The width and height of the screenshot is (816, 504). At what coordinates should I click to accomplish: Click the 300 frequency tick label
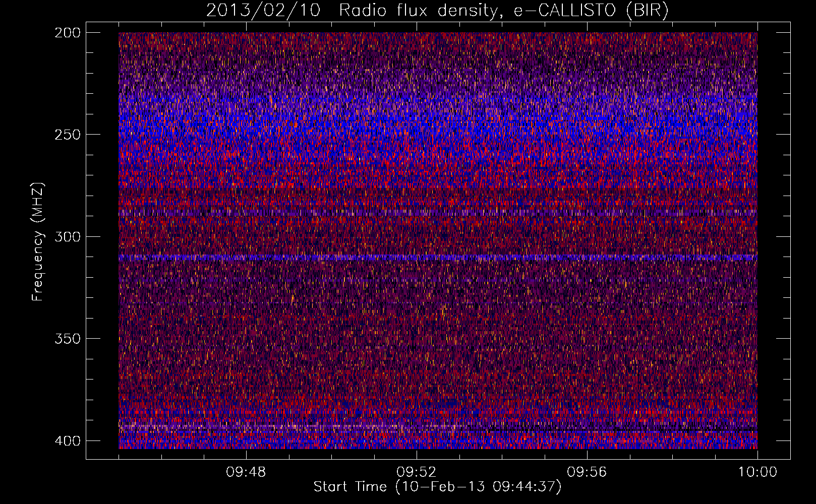point(67,236)
